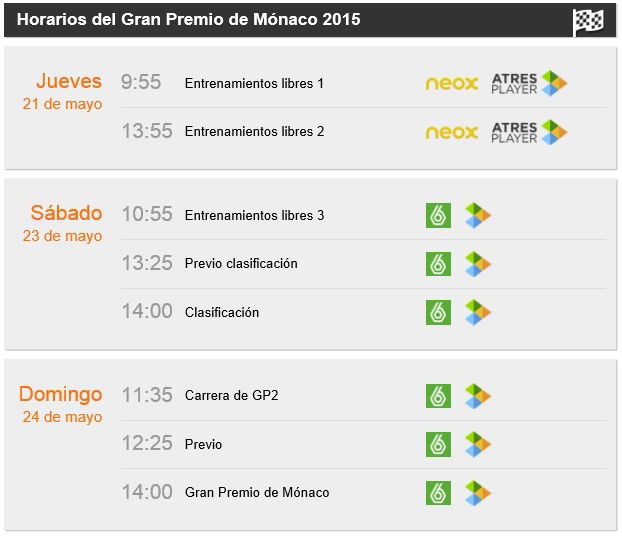Click laSexta logo for Carrera de GP2
622x536 pixels.
coord(438,396)
